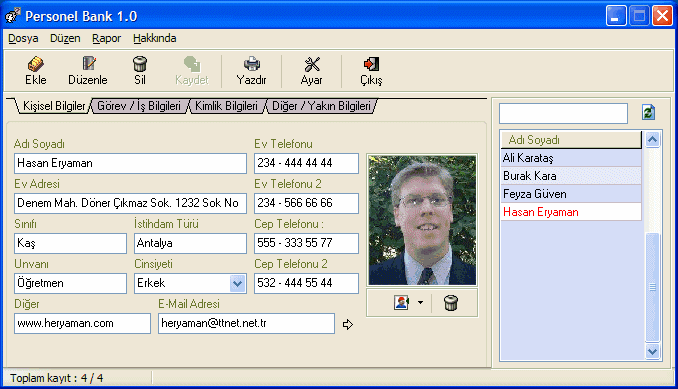Click the Cep Telefonu field
This screenshot has width=678, height=389.
pyautogui.click(x=306, y=243)
